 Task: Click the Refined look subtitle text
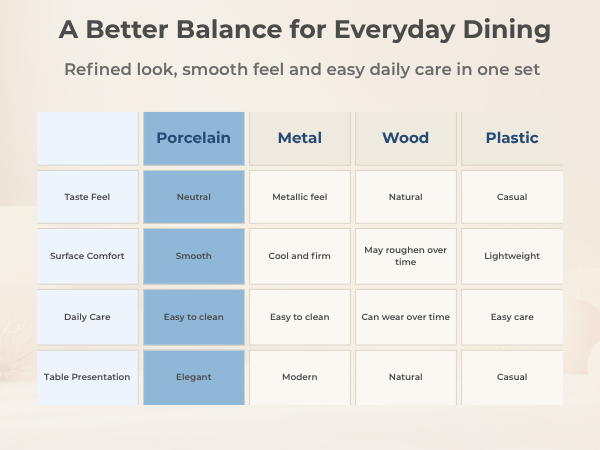coord(302,70)
